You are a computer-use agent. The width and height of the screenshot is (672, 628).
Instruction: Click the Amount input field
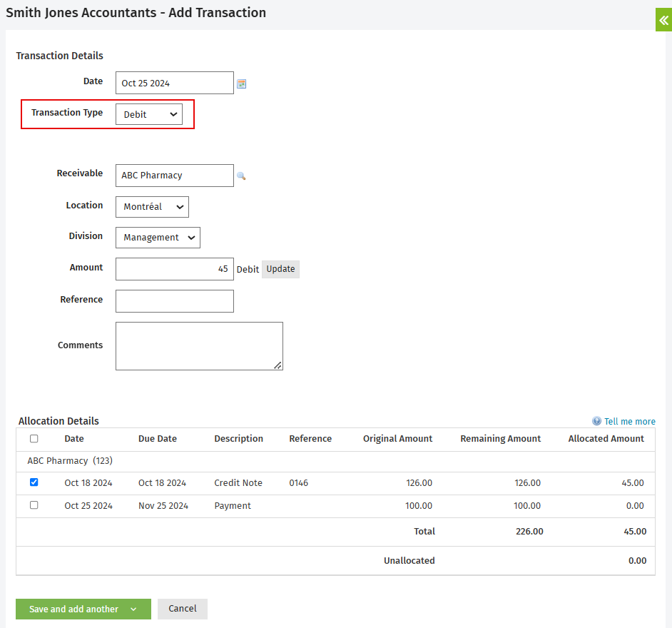175,269
